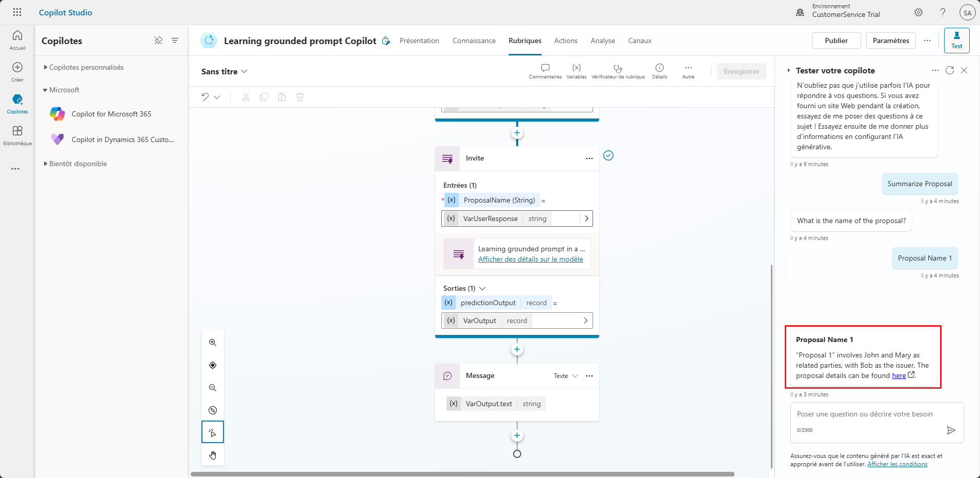Screen dimensions: 980x478
Task: Open Bibliothèque from the left sidebar
Action: (x=17, y=134)
